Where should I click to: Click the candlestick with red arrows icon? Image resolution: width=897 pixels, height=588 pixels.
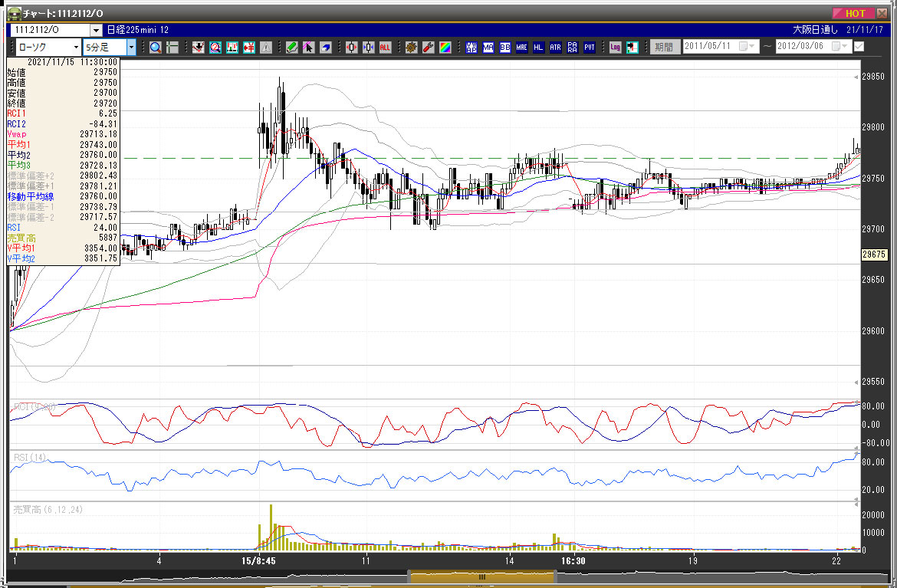point(351,48)
